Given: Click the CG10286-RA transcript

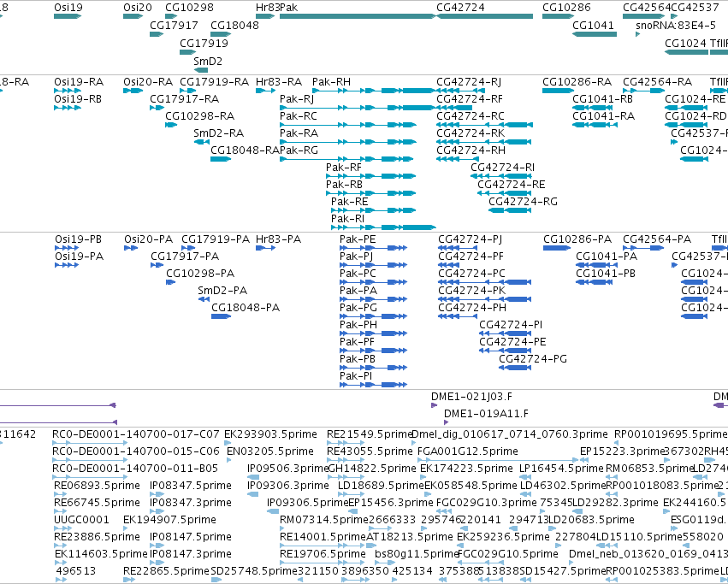Looking at the screenshot, I should point(558,91).
